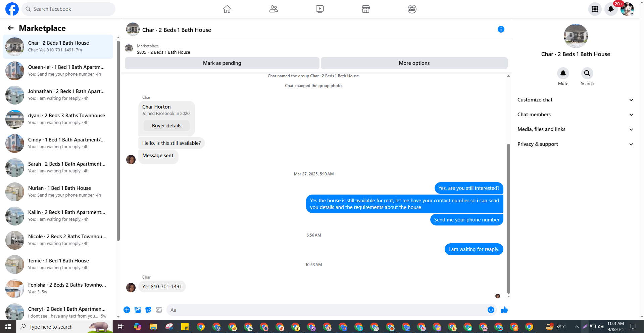The height and width of the screenshot is (333, 644).
Task: Click the Windows taskbar search box
Action: click(64, 327)
